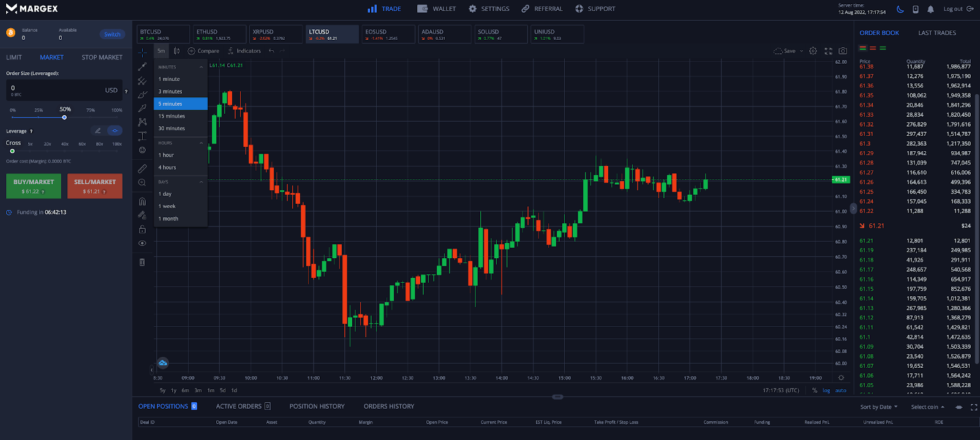Click the magnet mode icon
The width and height of the screenshot is (980, 440).
pos(142,201)
